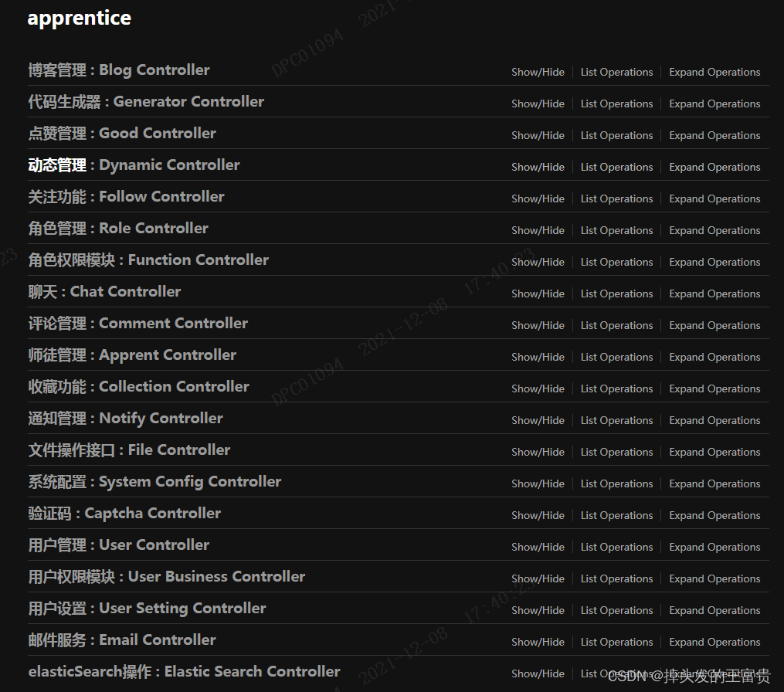List Operations for System Config Controller
This screenshot has width=784, height=692.
click(x=616, y=483)
